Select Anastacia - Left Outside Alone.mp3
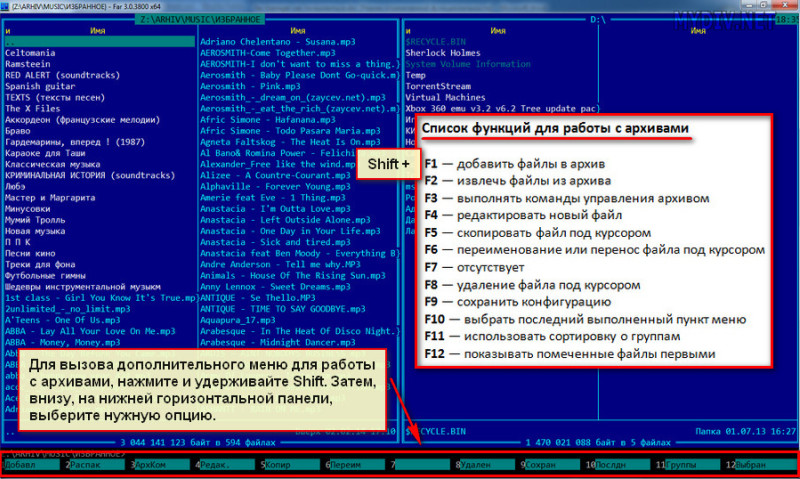 click(x=285, y=220)
